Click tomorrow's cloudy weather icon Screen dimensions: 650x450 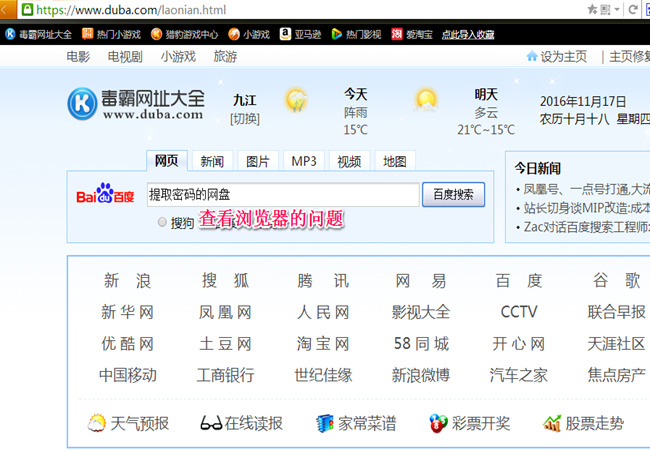(426, 100)
